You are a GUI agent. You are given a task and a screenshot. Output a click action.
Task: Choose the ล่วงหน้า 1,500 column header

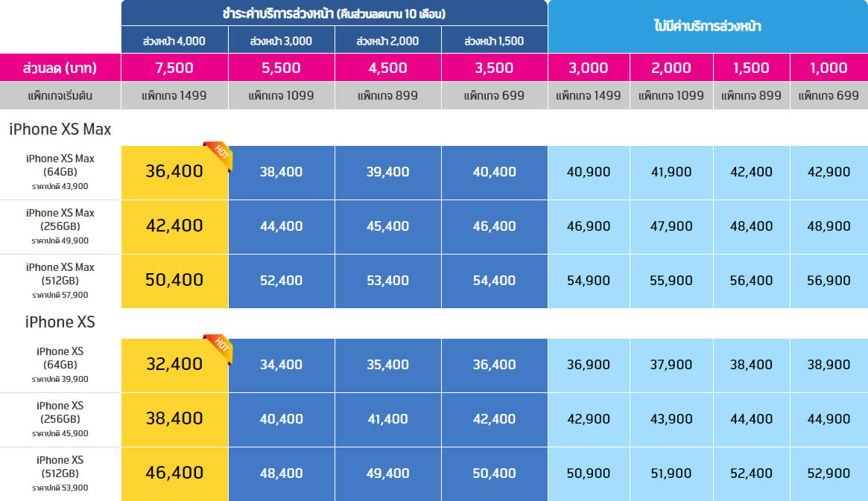[493, 41]
